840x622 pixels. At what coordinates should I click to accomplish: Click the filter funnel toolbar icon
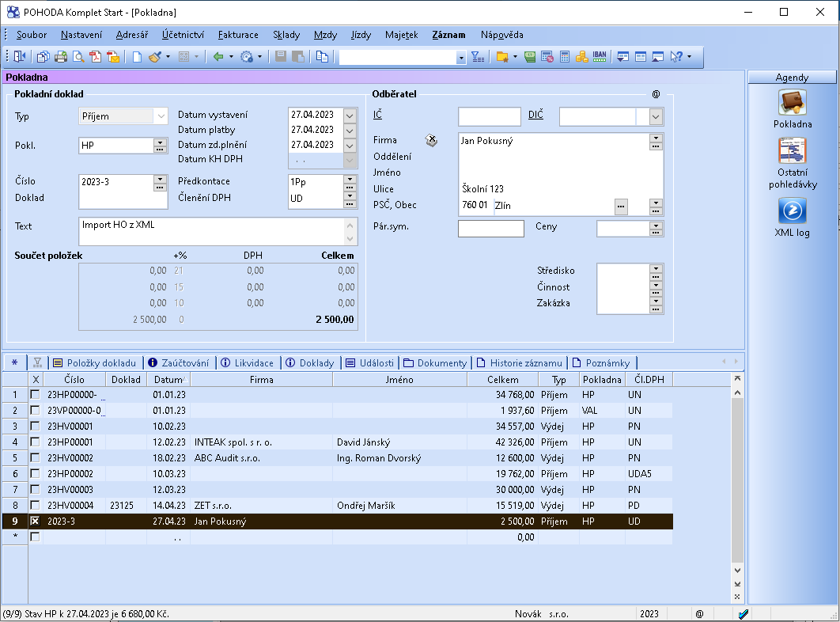pyautogui.click(x=477, y=56)
